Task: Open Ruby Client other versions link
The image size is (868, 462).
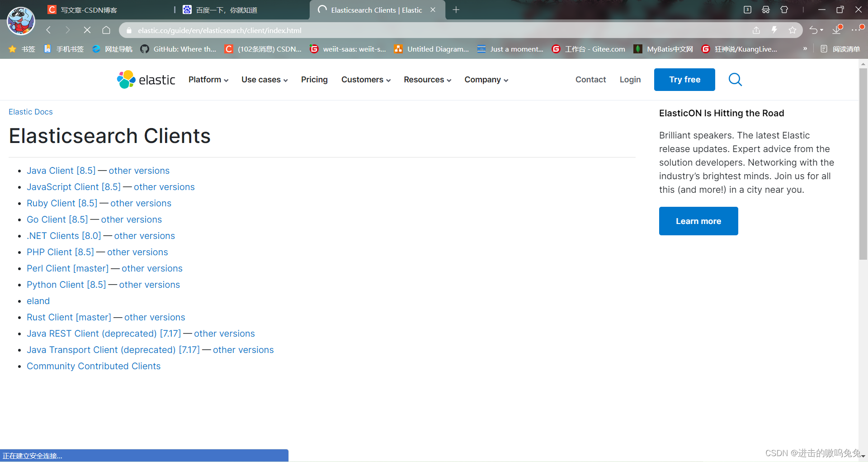Action: pos(141,203)
